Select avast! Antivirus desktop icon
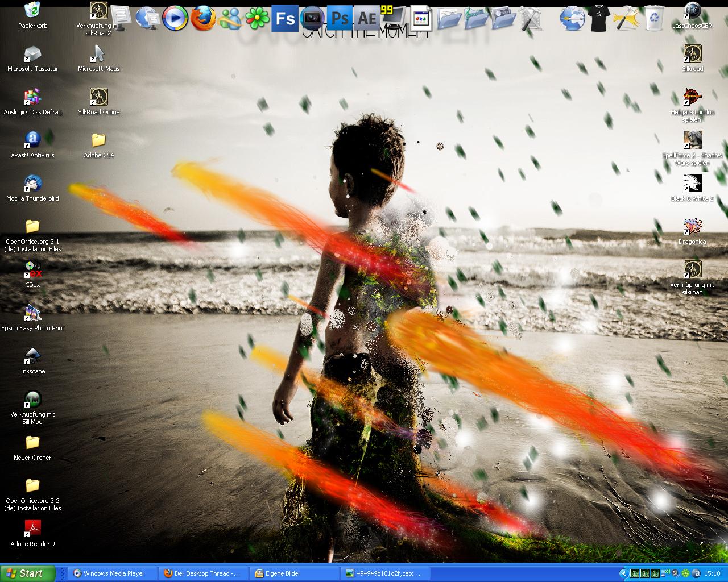728x582 pixels. coord(32,141)
